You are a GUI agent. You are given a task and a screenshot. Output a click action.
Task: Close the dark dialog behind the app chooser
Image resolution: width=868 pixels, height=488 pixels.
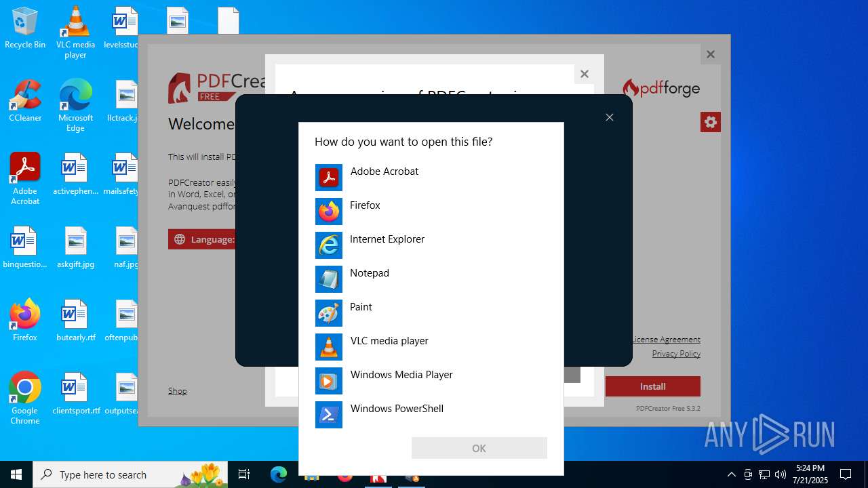(x=610, y=117)
